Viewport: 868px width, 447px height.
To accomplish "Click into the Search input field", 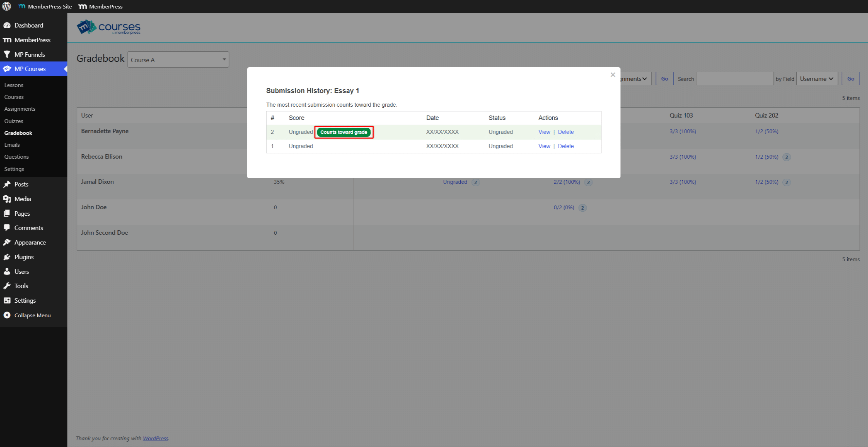I will coord(735,79).
